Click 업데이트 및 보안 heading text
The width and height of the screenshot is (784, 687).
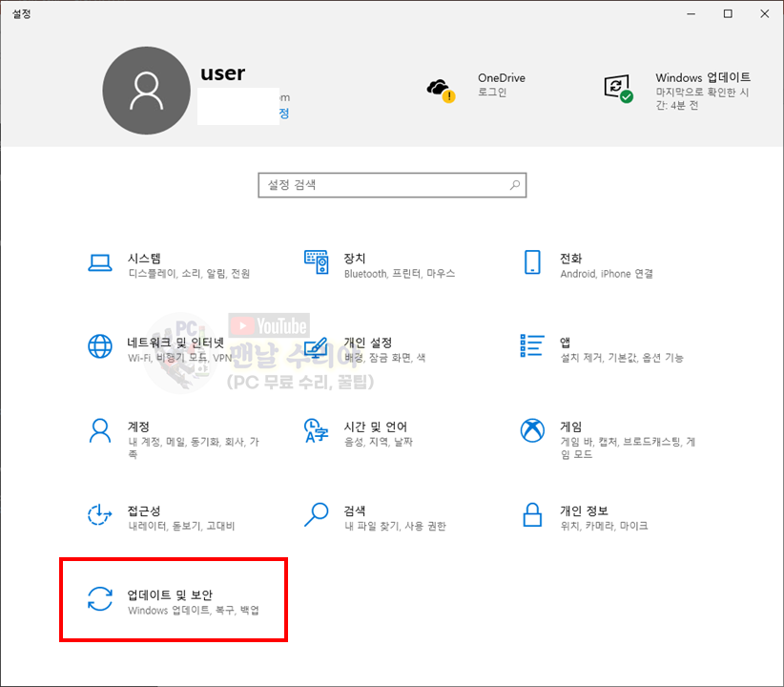pyautogui.click(x=170, y=595)
